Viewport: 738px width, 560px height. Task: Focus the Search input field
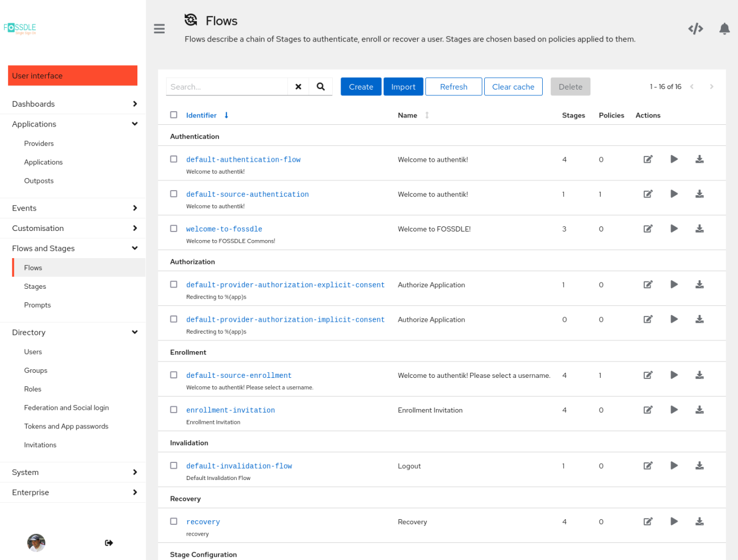[227, 87]
